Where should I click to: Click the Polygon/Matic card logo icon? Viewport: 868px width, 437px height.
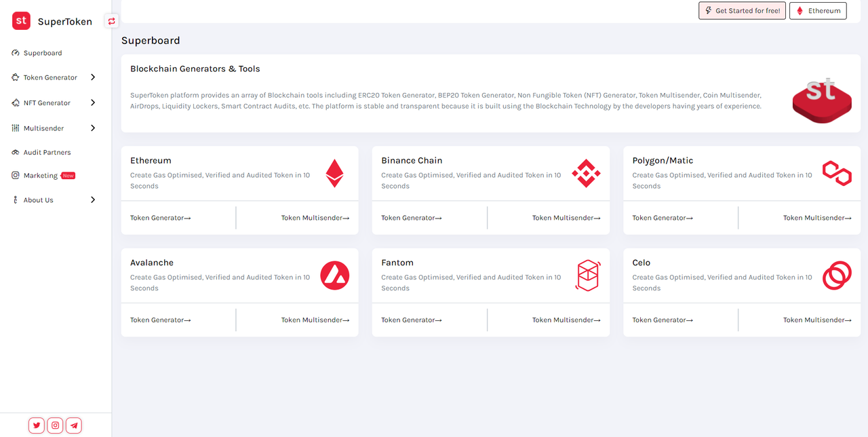click(837, 173)
